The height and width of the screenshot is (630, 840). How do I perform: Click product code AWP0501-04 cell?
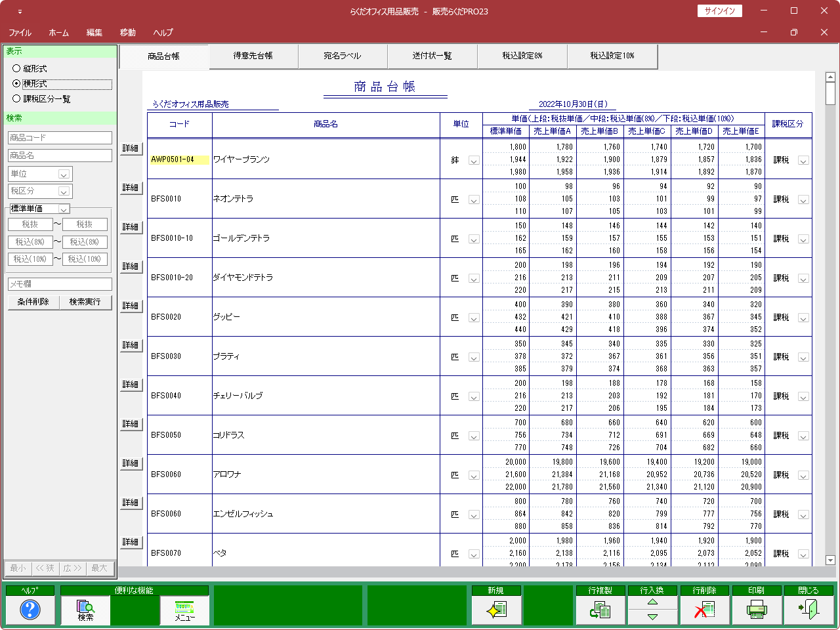[x=179, y=159]
